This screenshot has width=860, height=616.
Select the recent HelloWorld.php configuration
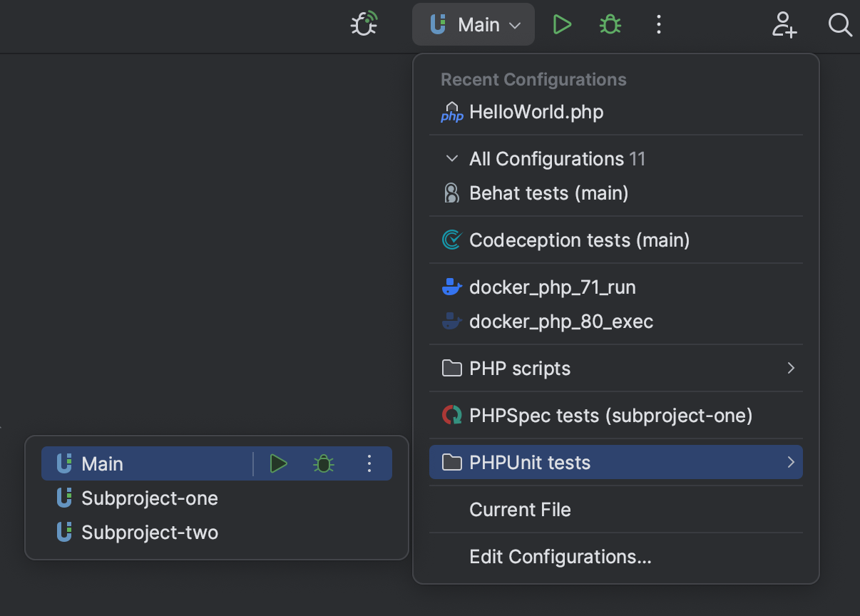click(536, 111)
